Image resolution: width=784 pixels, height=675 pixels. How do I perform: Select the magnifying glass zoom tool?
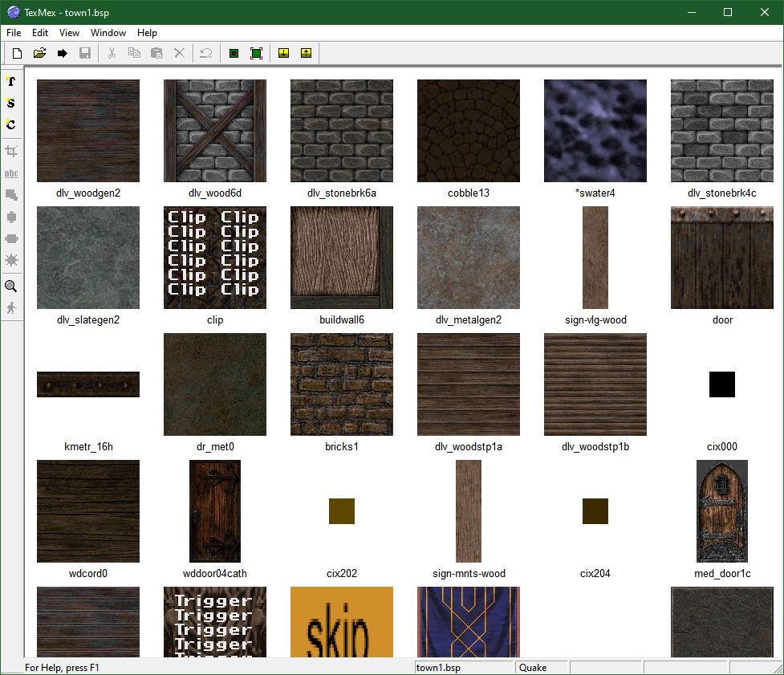pos(11,287)
